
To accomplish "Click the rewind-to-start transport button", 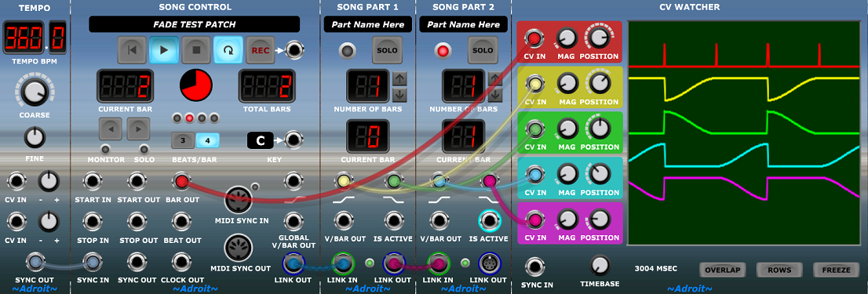I will (132, 50).
